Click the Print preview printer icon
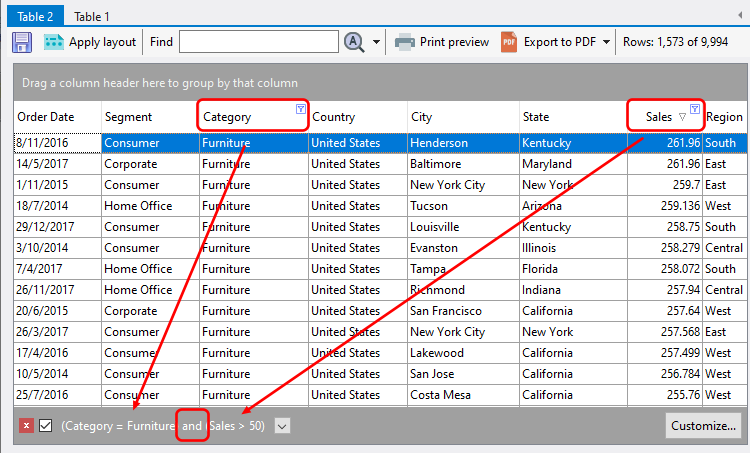This screenshot has width=750, height=453. click(404, 42)
